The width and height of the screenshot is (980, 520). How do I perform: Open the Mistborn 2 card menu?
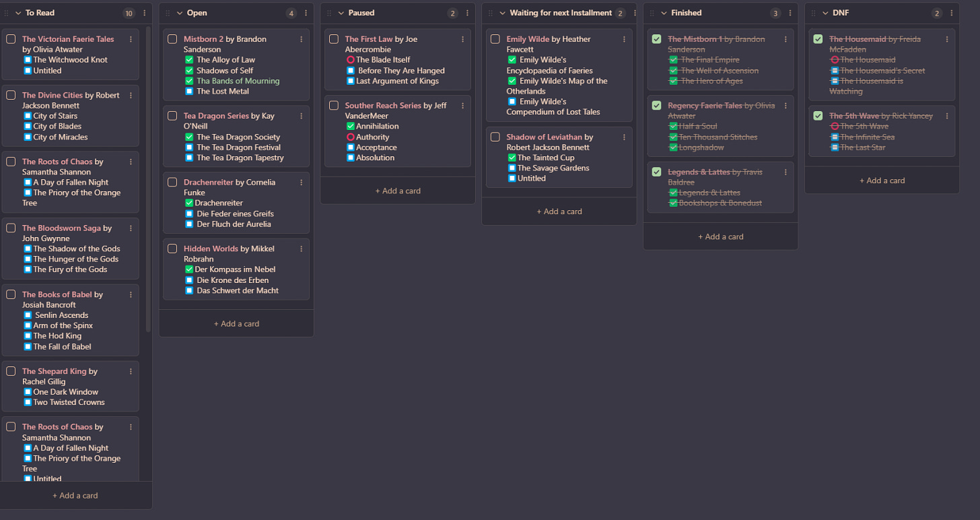click(302, 39)
